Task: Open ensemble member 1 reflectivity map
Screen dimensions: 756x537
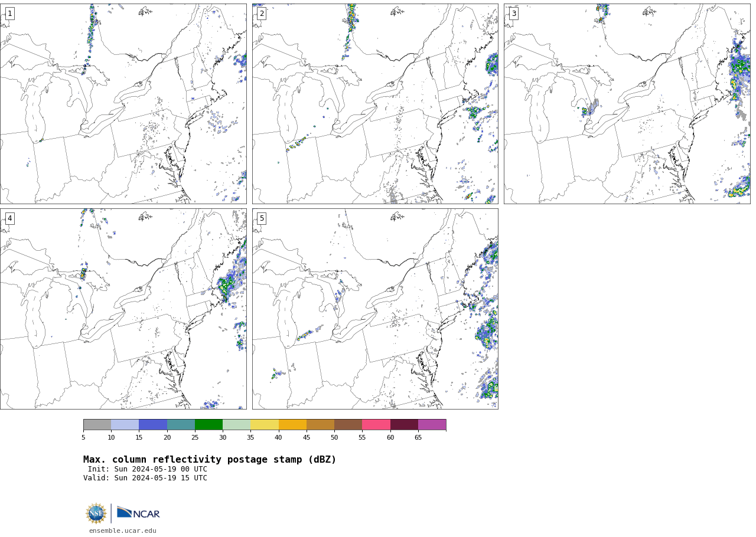Action: [x=123, y=104]
